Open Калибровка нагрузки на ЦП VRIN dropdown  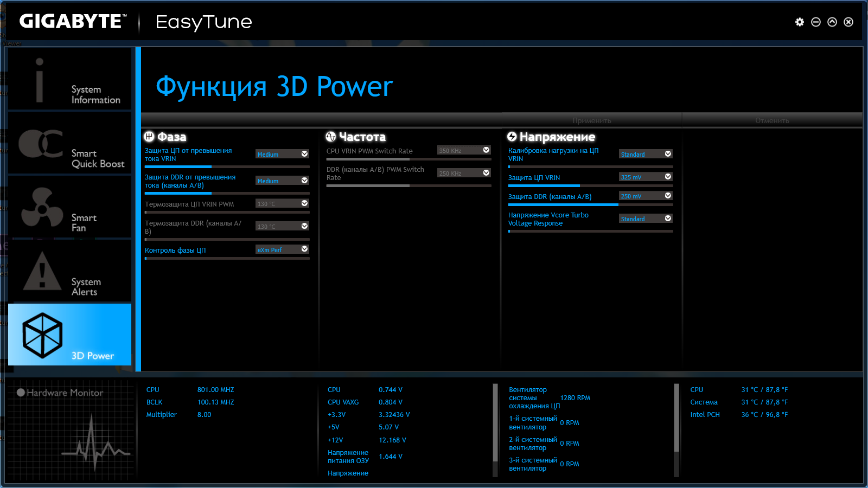646,154
